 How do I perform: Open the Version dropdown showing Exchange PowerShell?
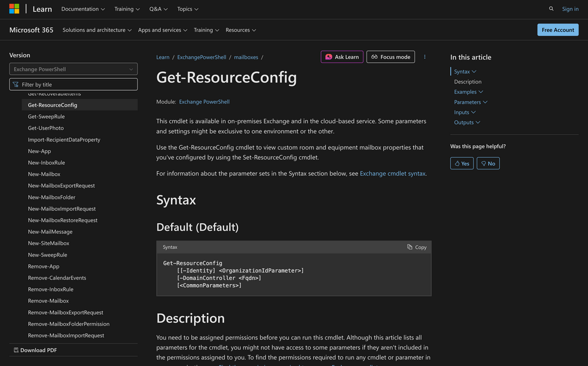[x=73, y=68]
